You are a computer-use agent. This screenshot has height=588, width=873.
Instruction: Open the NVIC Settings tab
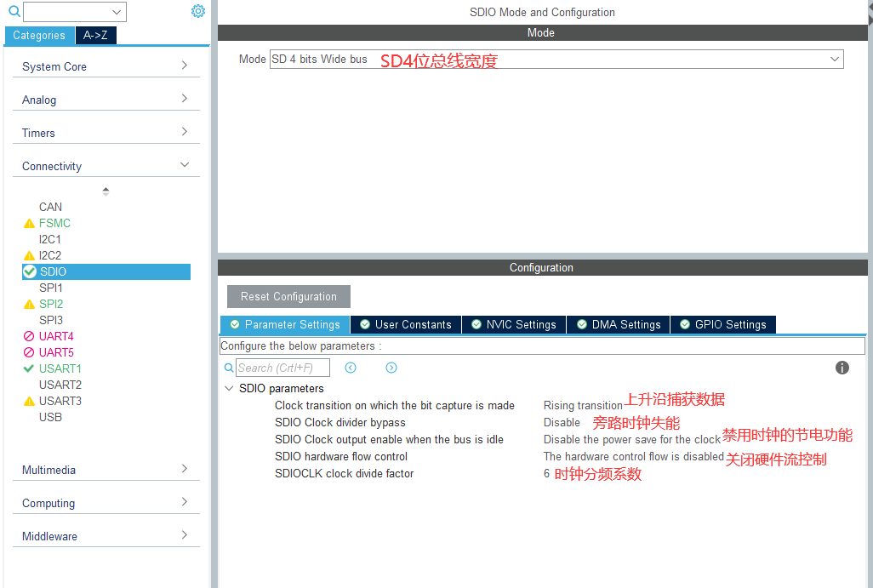514,324
